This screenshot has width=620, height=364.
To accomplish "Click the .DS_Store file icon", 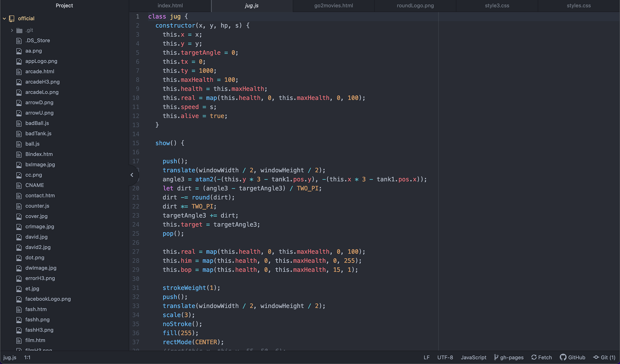I will (x=19, y=41).
